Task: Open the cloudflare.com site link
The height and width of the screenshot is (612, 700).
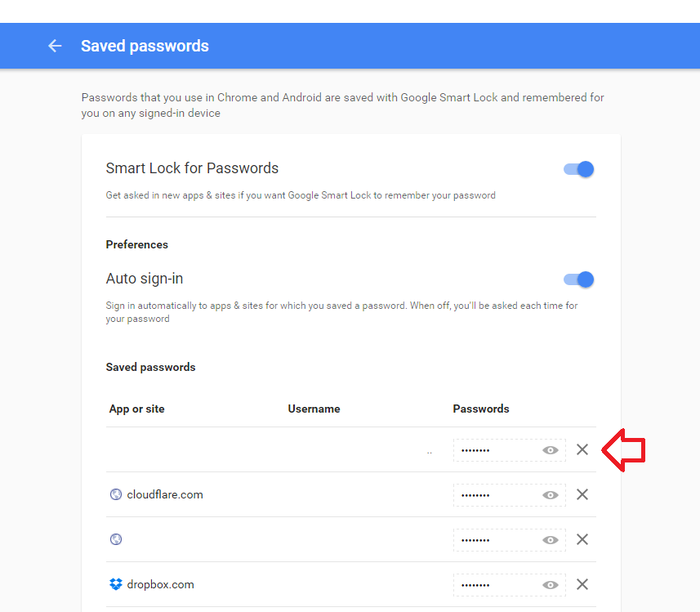Action: tap(165, 494)
